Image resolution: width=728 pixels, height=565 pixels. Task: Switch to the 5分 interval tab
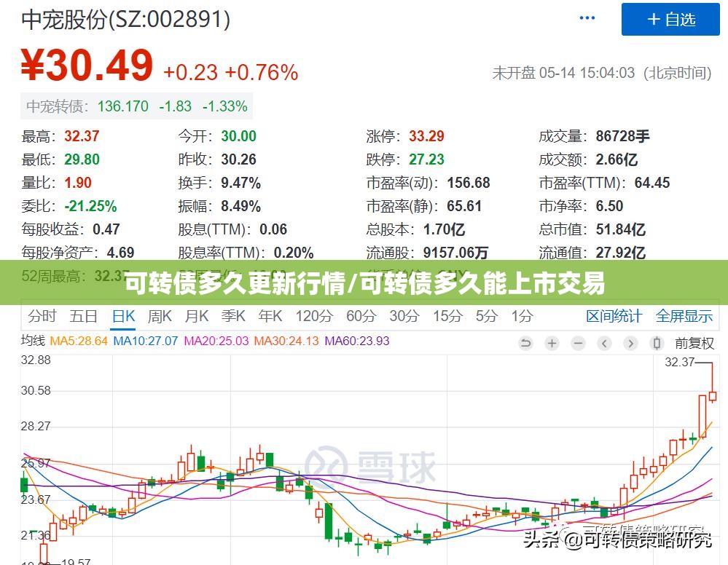point(487,317)
